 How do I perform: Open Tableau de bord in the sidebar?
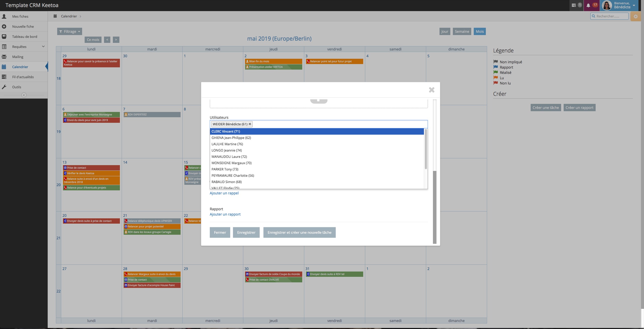pyautogui.click(x=24, y=37)
